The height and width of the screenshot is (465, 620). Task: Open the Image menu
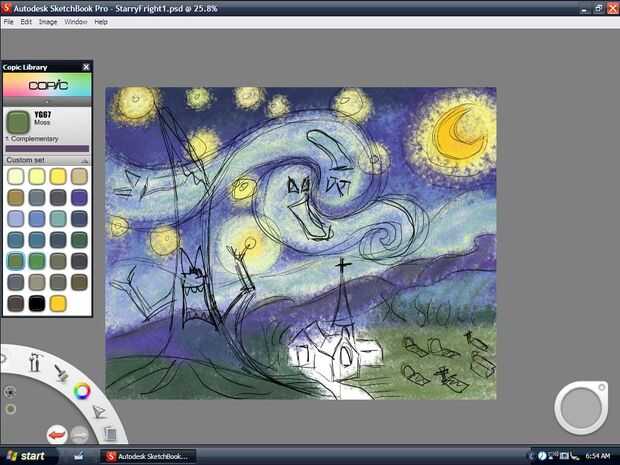(48, 22)
